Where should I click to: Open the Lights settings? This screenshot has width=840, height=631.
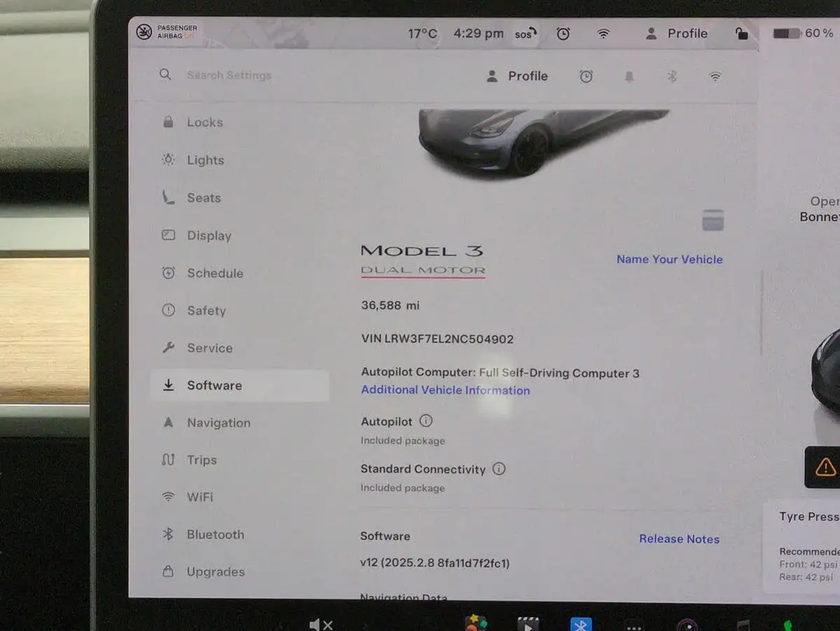[x=240, y=160]
